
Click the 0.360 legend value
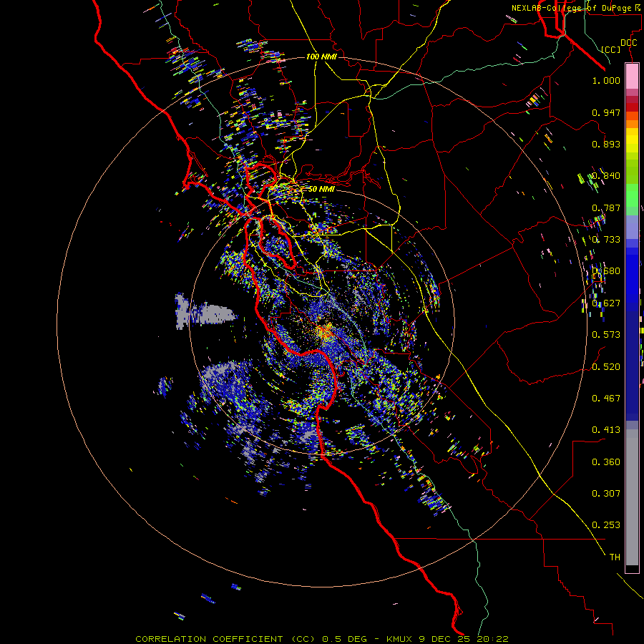[606, 462]
